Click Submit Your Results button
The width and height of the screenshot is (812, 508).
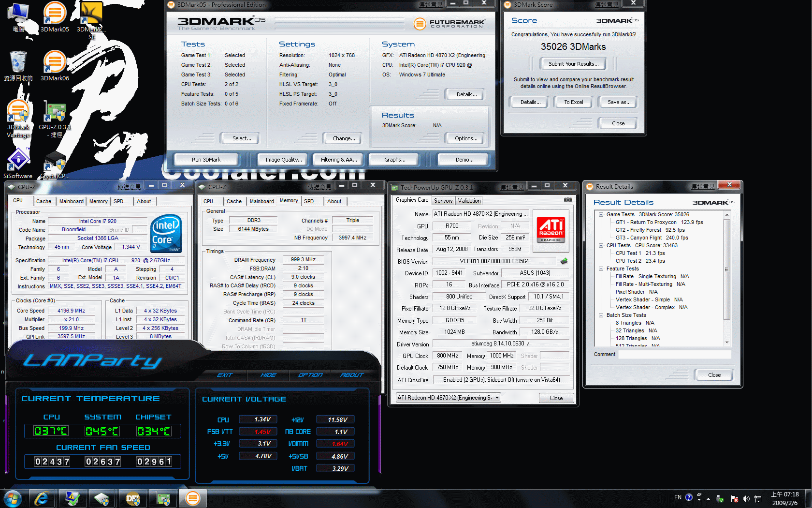click(573, 64)
